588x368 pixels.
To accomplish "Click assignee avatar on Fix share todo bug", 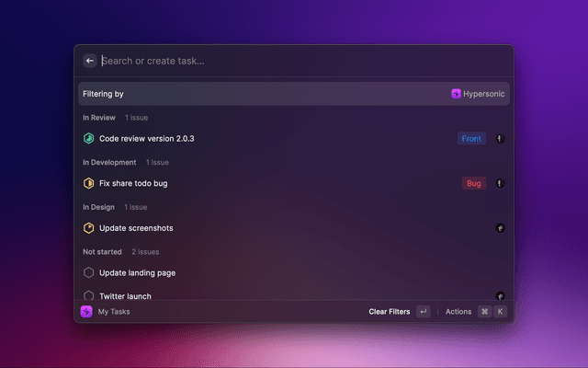I will (x=500, y=183).
